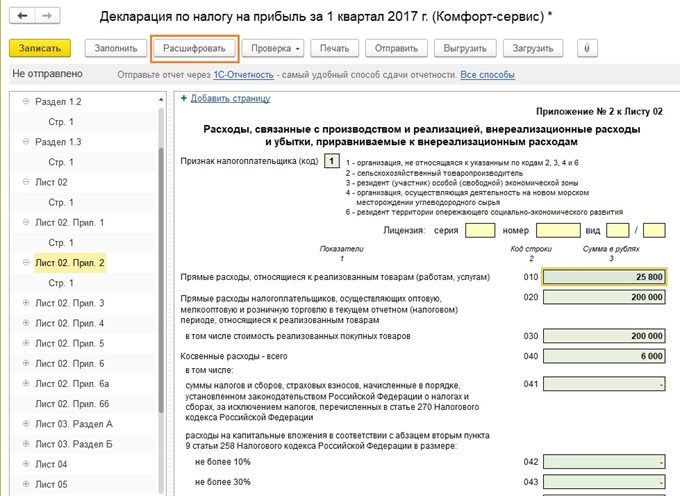Collapse the Лист 02. Прил. 1 node
Viewport: 680px width, 496px height.
[26, 222]
